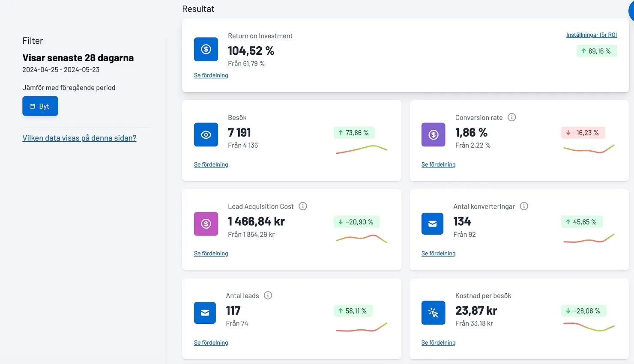Click the envelope icon beside Antal leads
The image size is (634, 364).
tap(205, 313)
